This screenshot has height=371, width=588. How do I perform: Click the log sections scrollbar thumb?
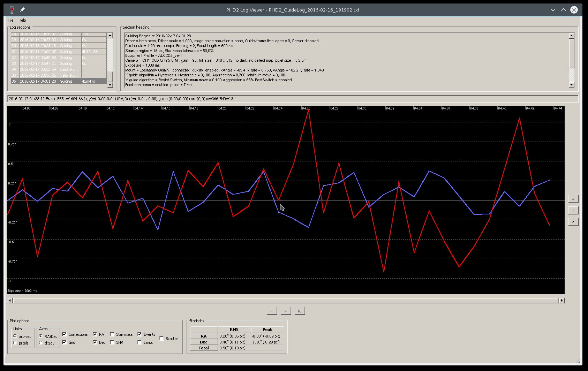110,76
